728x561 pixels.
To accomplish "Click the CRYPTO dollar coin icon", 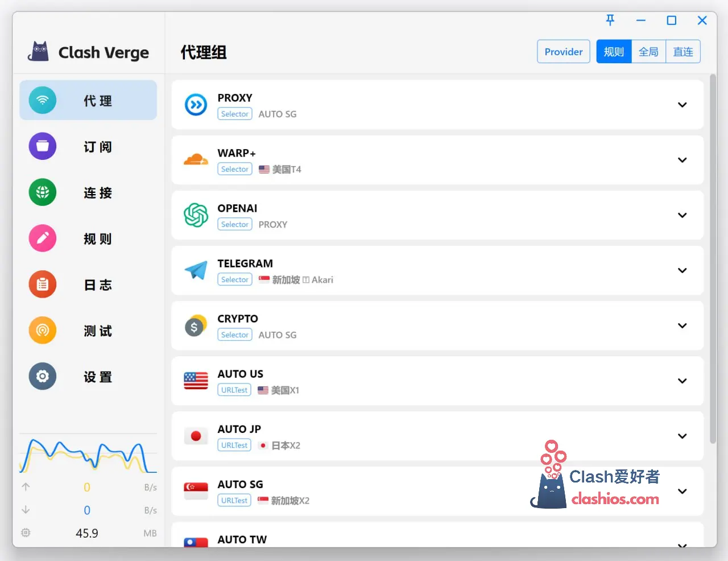I will click(x=196, y=325).
